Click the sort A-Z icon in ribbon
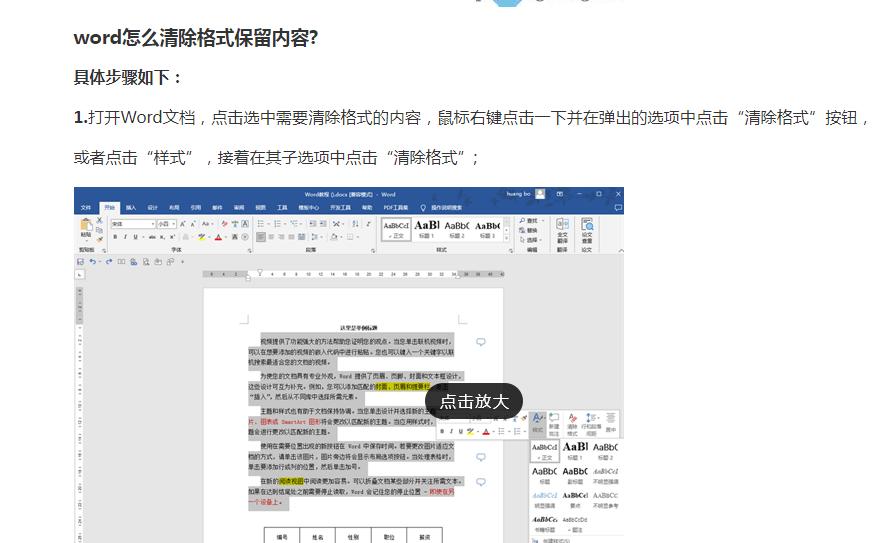This screenshot has width=882, height=543. coord(355,223)
